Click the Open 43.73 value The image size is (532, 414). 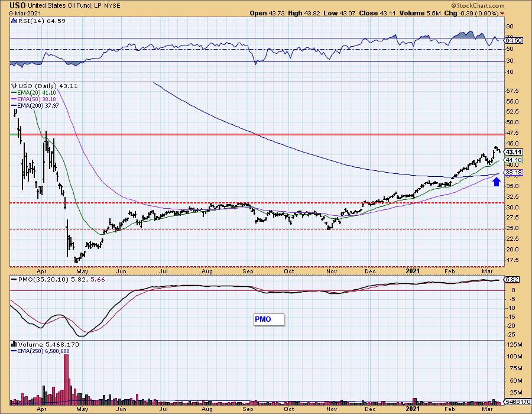pos(267,13)
